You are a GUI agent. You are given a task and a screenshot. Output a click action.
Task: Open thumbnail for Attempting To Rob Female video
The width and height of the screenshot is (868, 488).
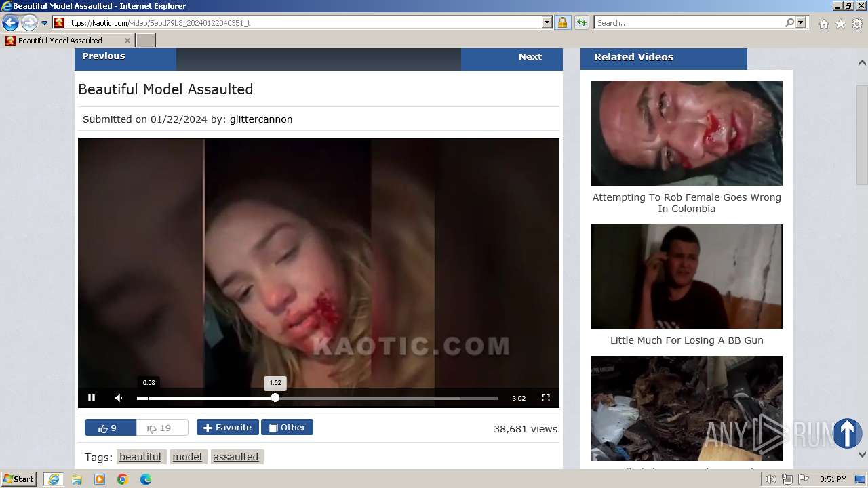coord(687,133)
